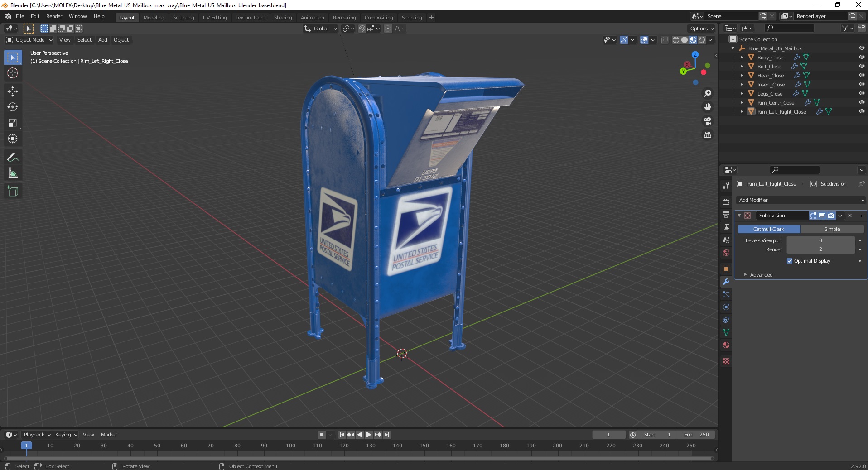This screenshot has height=470, width=868.
Task: Open the Object Mode dropdown
Action: pyautogui.click(x=29, y=40)
